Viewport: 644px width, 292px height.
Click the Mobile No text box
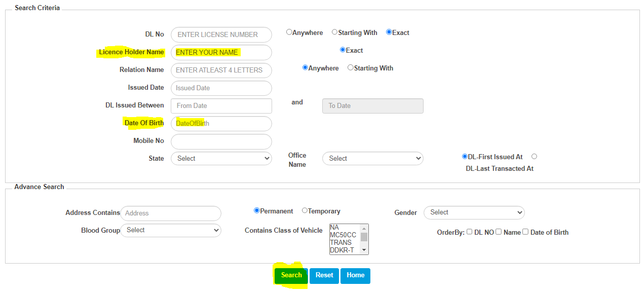click(221, 141)
